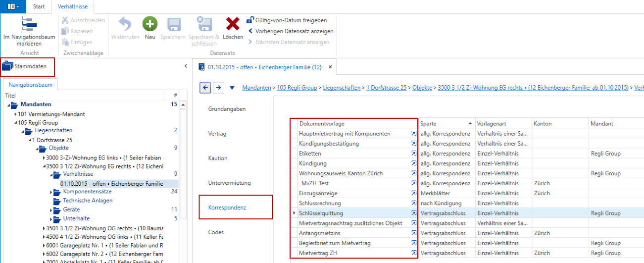The image size is (644, 263).
Task: Open link icon for Schlüsselquittung row
Action: point(413,213)
